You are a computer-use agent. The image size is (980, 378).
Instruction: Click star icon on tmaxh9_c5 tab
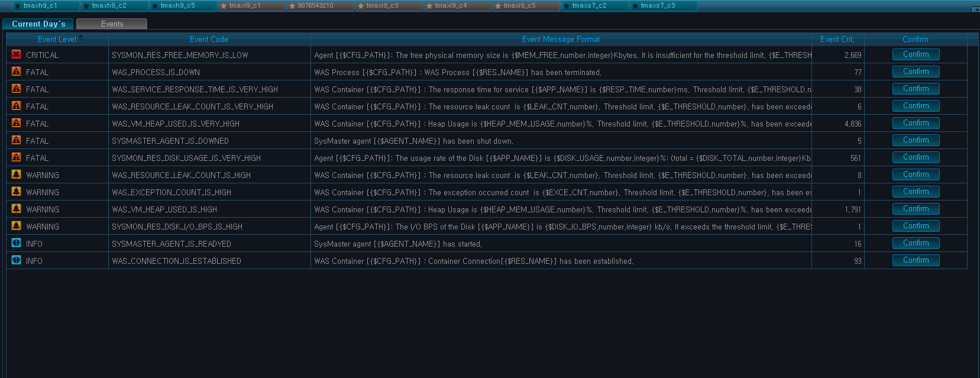(155, 6)
